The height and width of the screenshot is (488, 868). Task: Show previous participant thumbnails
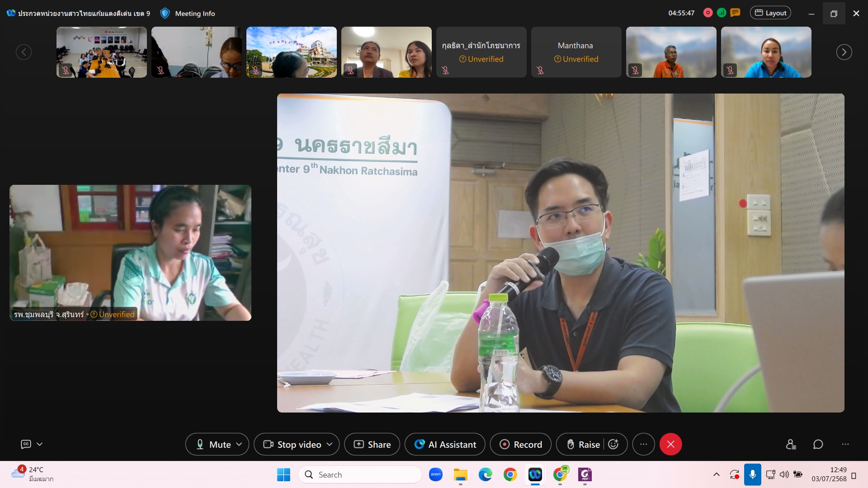(24, 52)
